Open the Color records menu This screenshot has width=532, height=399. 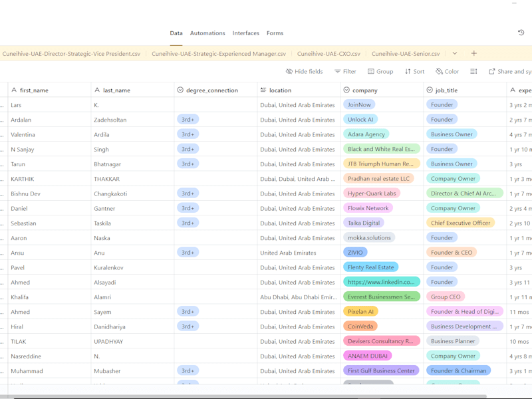pyautogui.click(x=448, y=71)
